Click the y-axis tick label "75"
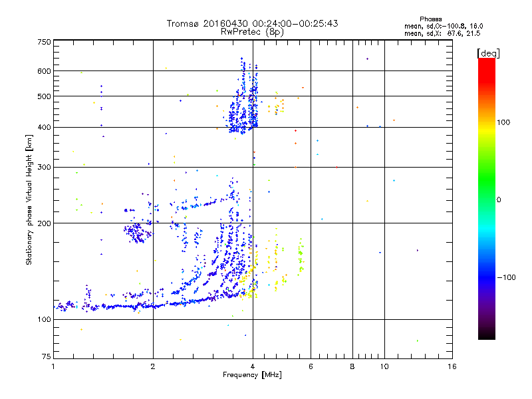The image size is (532, 399). [x=47, y=356]
